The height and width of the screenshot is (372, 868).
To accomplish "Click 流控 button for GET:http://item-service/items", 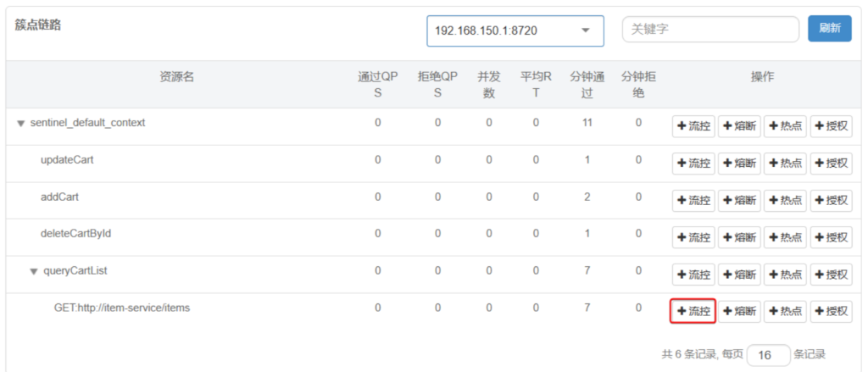I will click(x=693, y=312).
